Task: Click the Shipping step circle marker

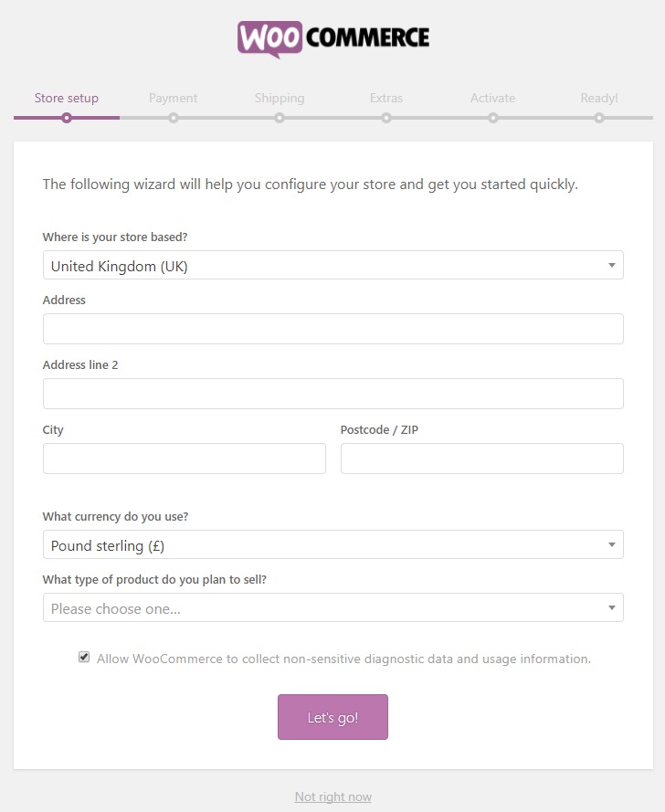Action: click(280, 118)
